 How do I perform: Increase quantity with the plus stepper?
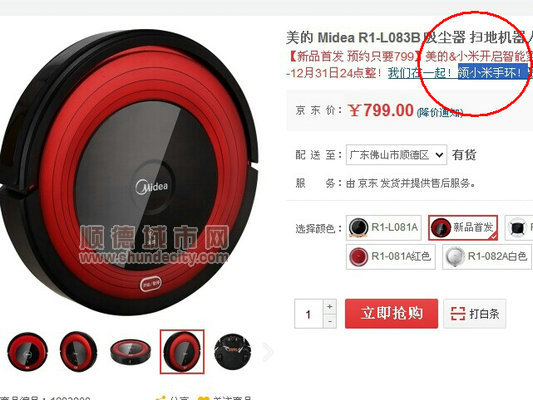click(x=329, y=307)
